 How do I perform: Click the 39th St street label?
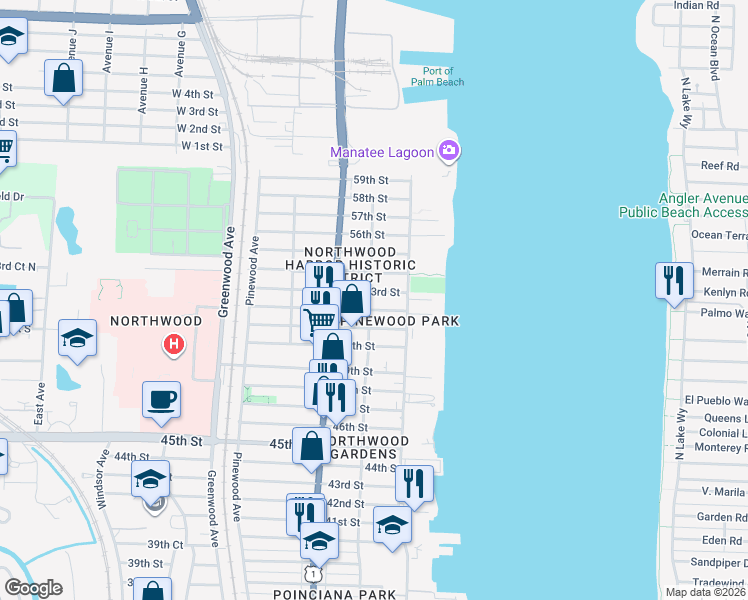tap(145, 563)
